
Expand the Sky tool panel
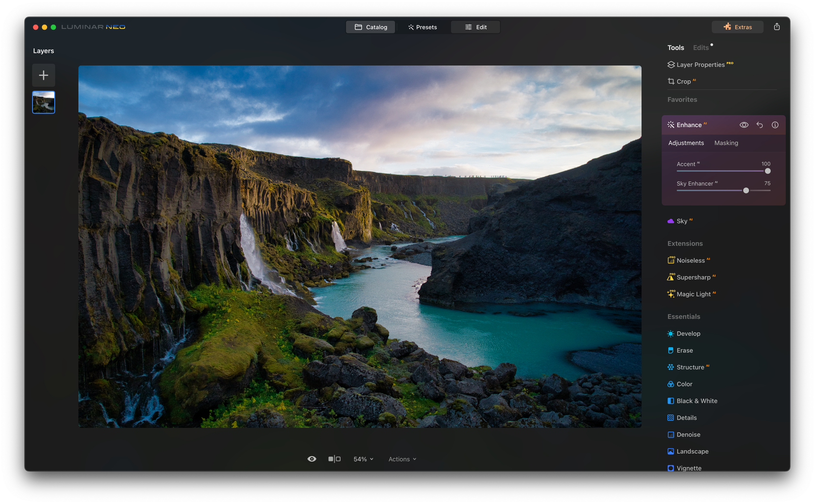pyautogui.click(x=682, y=221)
